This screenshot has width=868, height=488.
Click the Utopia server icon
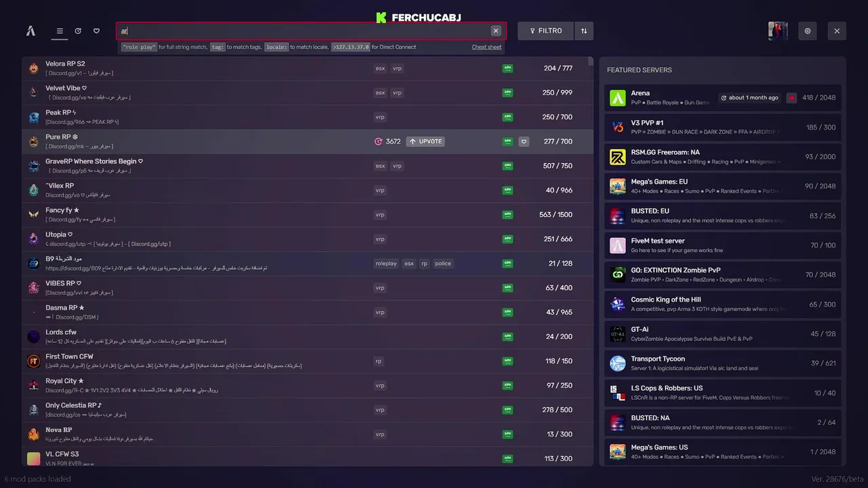[x=34, y=239]
